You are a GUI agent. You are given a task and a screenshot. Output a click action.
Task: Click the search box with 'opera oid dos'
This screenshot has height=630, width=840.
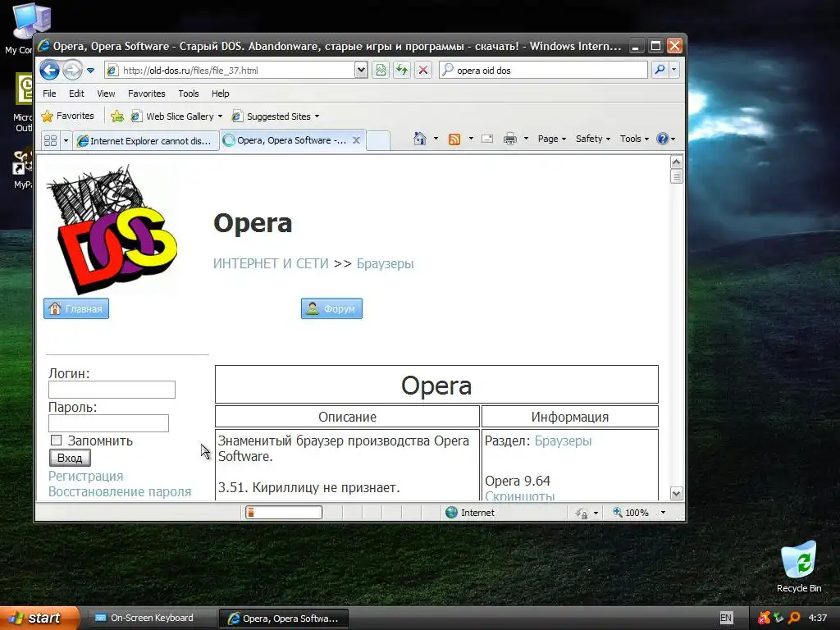coord(543,71)
